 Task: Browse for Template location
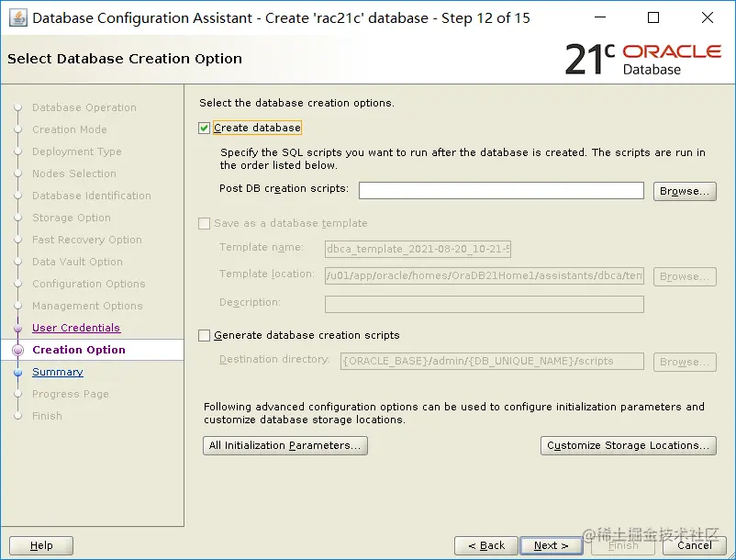[685, 276]
